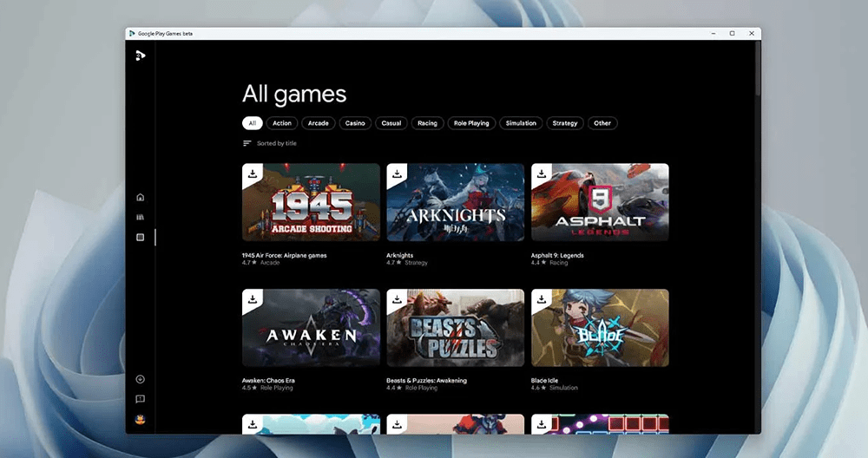
Task: Close the Google Play Games window
Action: [751, 34]
